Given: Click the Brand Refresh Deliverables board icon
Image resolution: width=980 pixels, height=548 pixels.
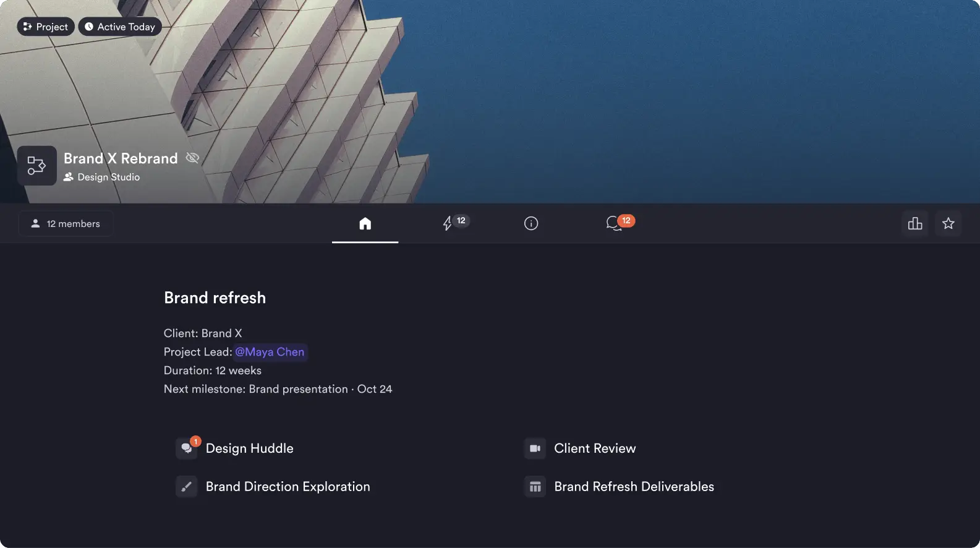Looking at the screenshot, I should [x=535, y=487].
